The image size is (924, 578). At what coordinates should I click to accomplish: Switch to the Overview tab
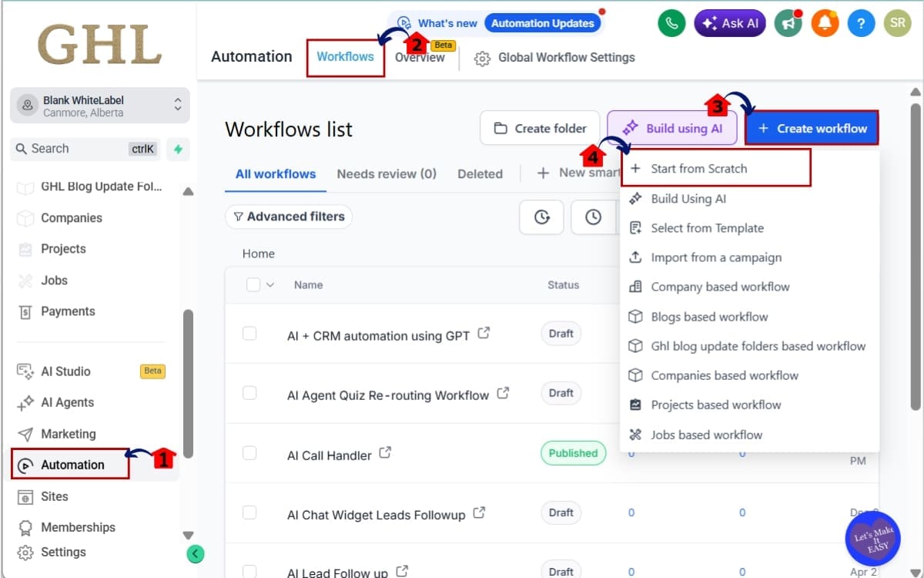420,58
